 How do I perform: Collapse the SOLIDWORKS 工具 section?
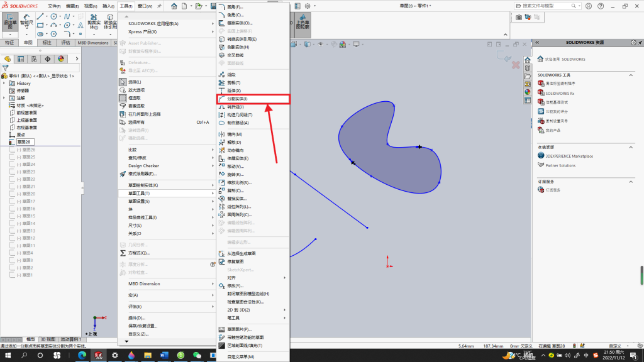coord(631,75)
